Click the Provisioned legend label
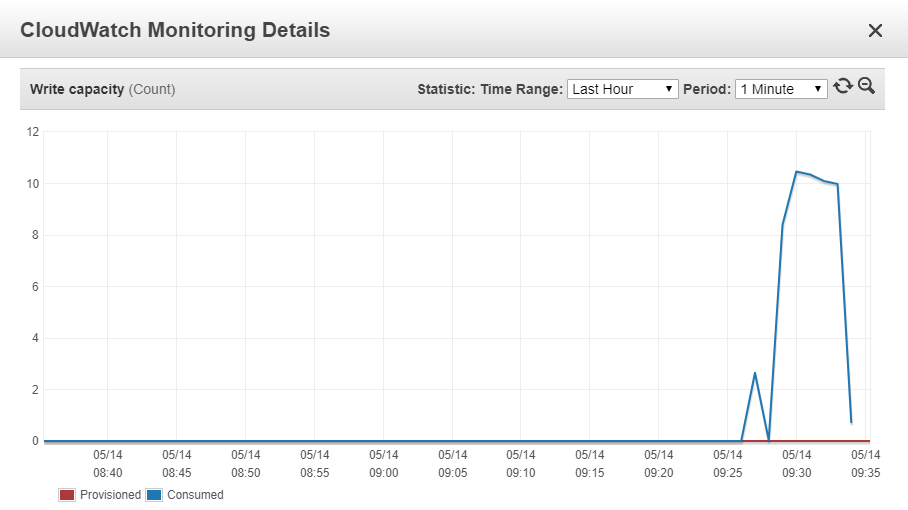This screenshot has height=510, width=908. coord(110,495)
